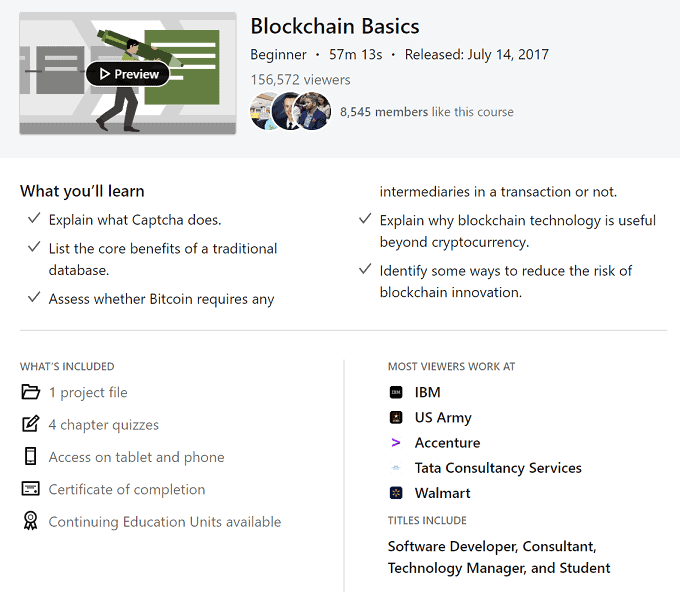Click checkmark beside Explain what Captcha does
Viewport: 680px width, 607px height.
pos(34,219)
